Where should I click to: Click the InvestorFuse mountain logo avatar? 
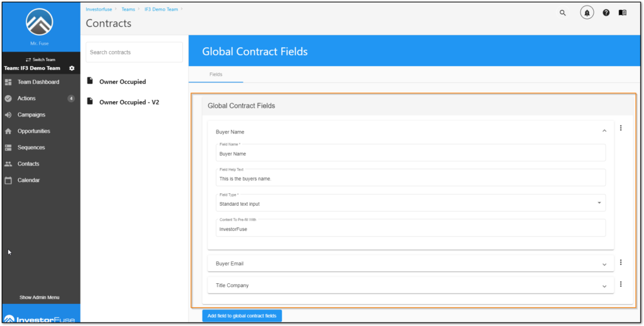pos(40,22)
